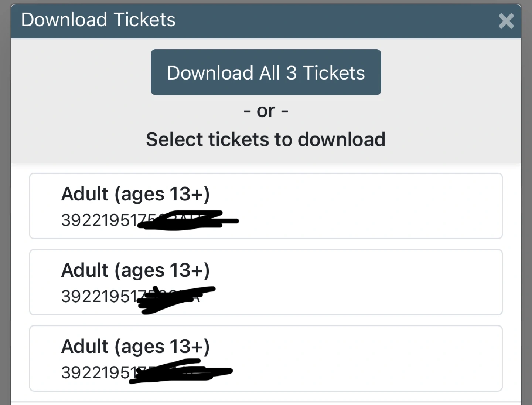This screenshot has width=532, height=405.
Task: Click the third ticket's number text
Action: (x=97, y=373)
